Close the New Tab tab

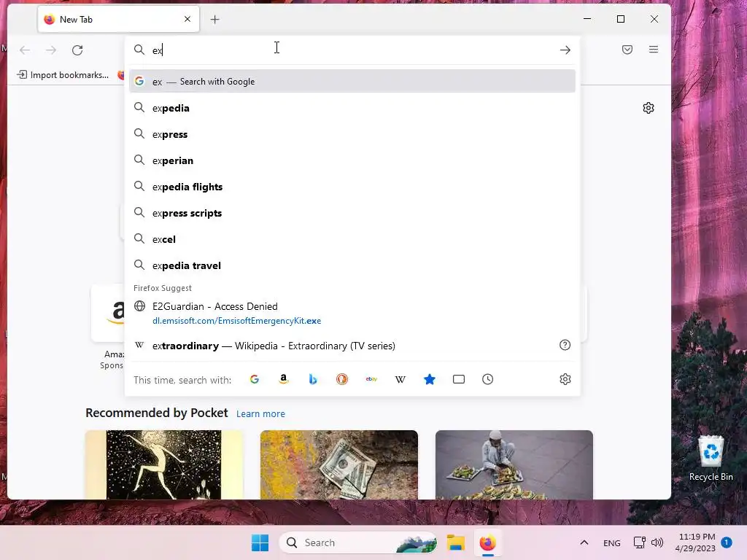tap(187, 19)
